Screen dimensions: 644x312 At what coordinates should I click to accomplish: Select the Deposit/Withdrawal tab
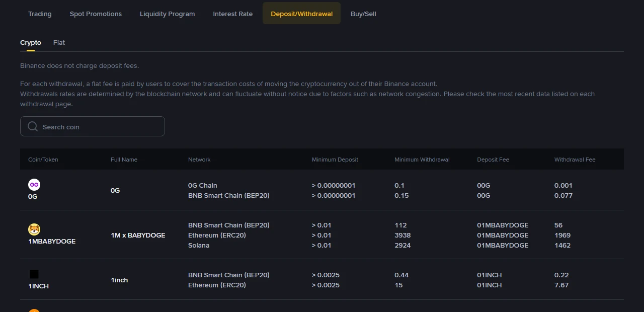click(x=302, y=14)
